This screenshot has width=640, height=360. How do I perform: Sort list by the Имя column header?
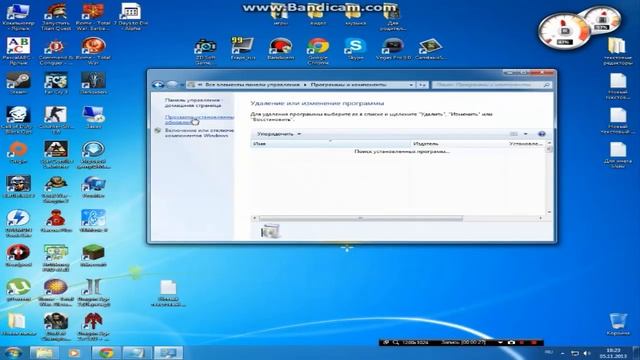[330, 144]
